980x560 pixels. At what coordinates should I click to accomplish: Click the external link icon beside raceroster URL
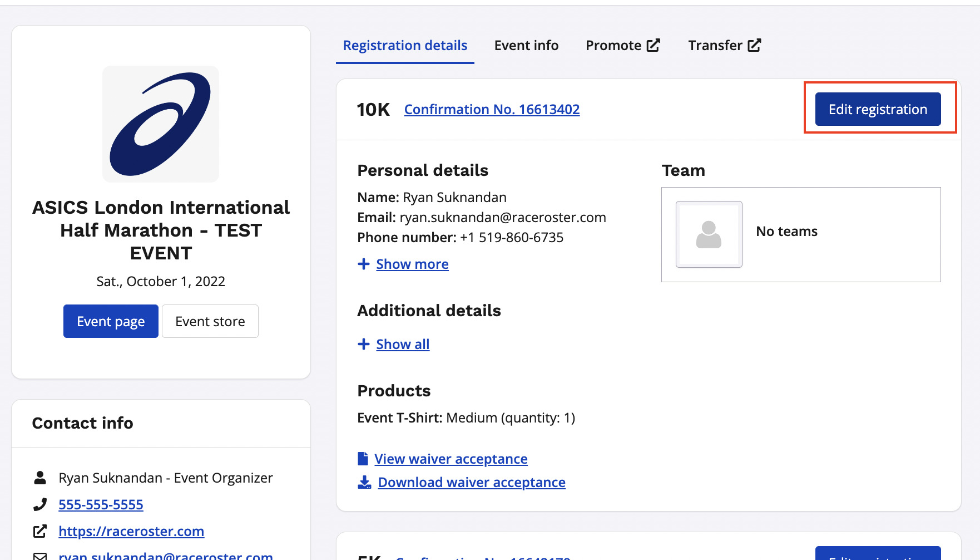point(40,531)
